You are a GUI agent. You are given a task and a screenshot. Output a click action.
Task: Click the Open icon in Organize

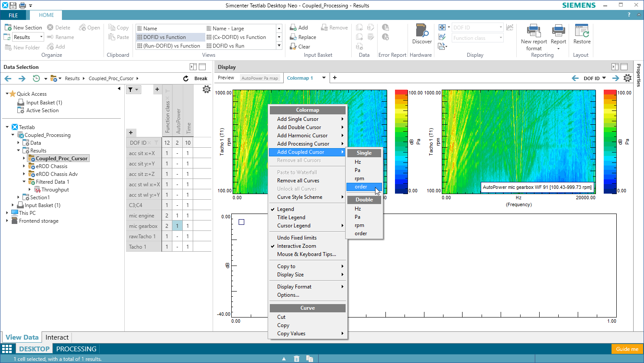point(82,27)
